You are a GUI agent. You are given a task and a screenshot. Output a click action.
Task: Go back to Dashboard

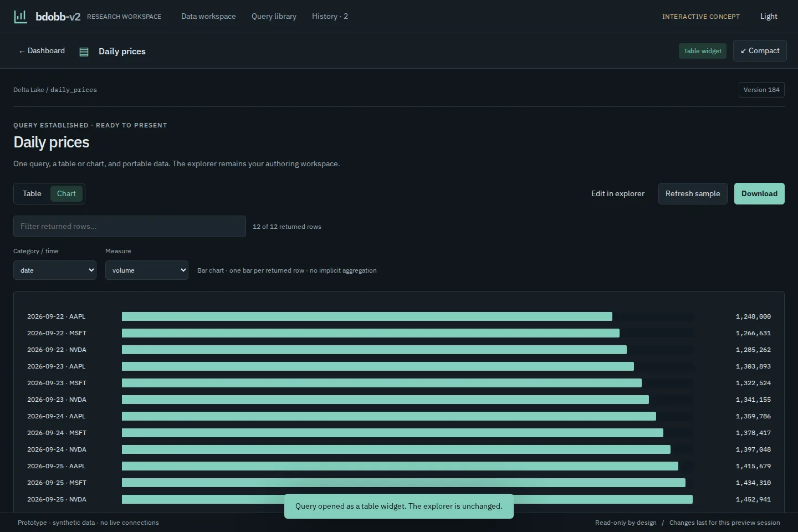42,51
